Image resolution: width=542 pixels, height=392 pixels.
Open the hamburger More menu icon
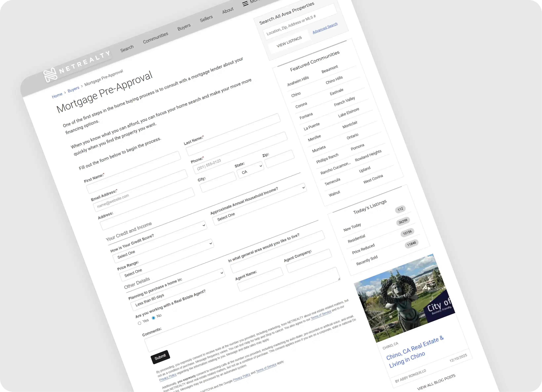(x=245, y=4)
